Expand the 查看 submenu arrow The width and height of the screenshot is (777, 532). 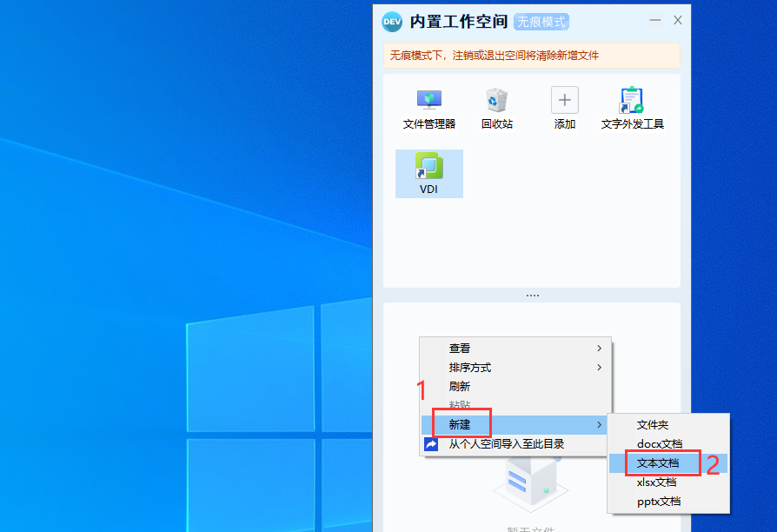(599, 349)
